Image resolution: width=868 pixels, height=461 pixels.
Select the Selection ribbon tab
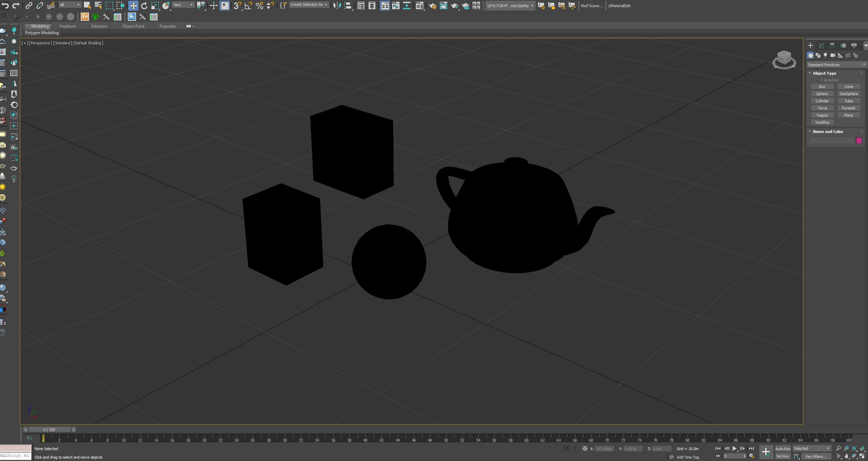[x=99, y=26]
